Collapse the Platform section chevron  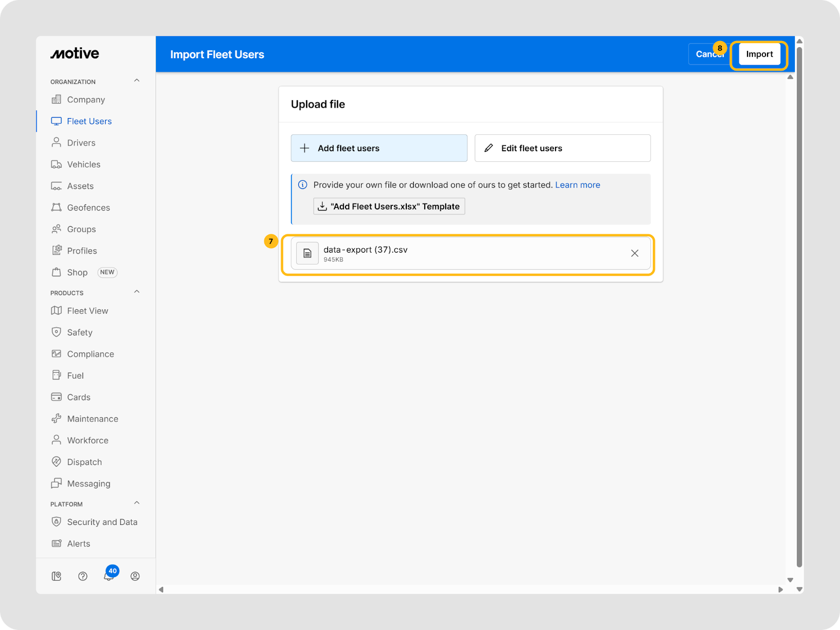pyautogui.click(x=137, y=503)
